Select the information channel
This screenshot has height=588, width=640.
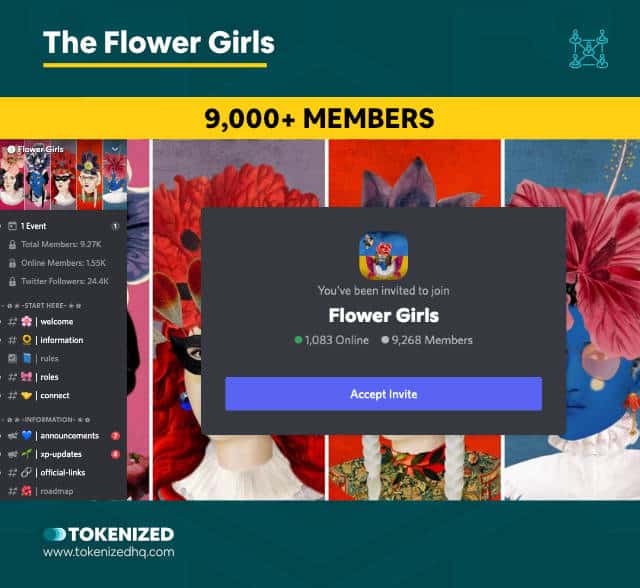click(x=62, y=340)
